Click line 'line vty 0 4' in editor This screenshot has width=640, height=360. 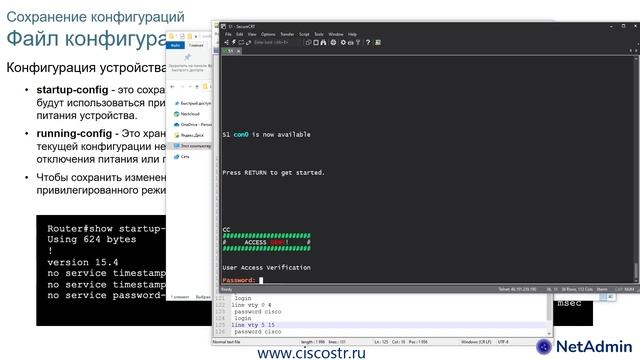coord(251,305)
